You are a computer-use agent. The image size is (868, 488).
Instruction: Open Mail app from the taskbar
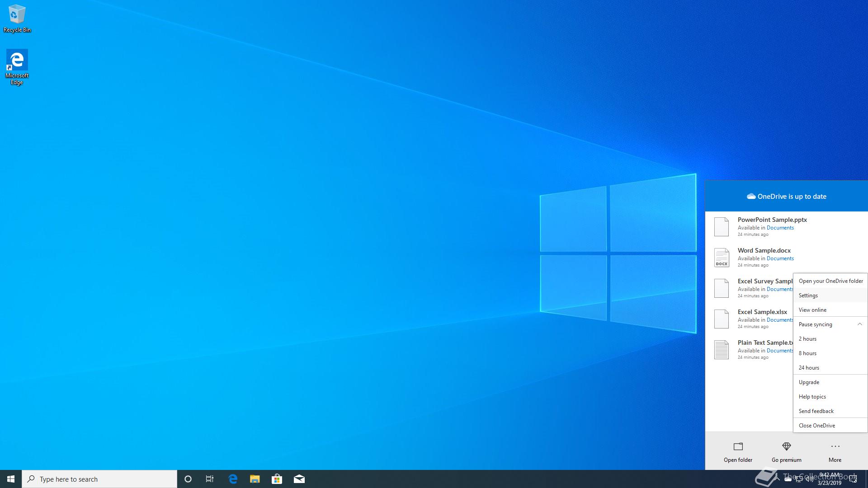[299, 479]
